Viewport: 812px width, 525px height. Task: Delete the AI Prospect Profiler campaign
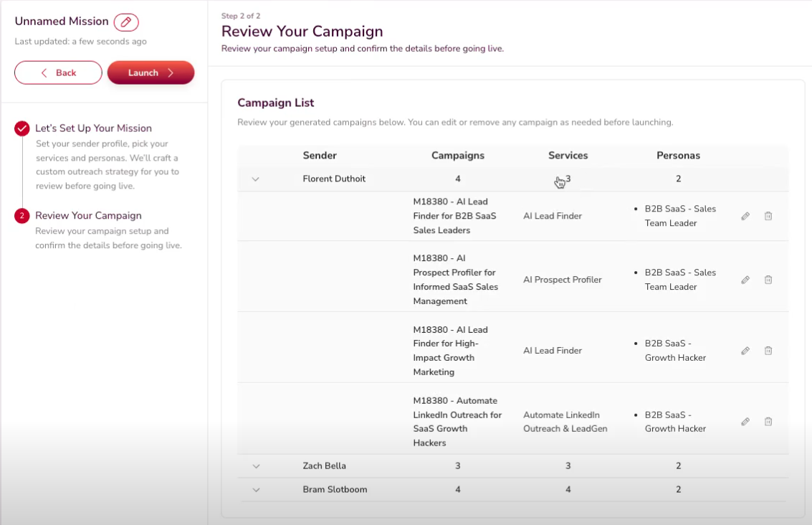click(x=768, y=280)
